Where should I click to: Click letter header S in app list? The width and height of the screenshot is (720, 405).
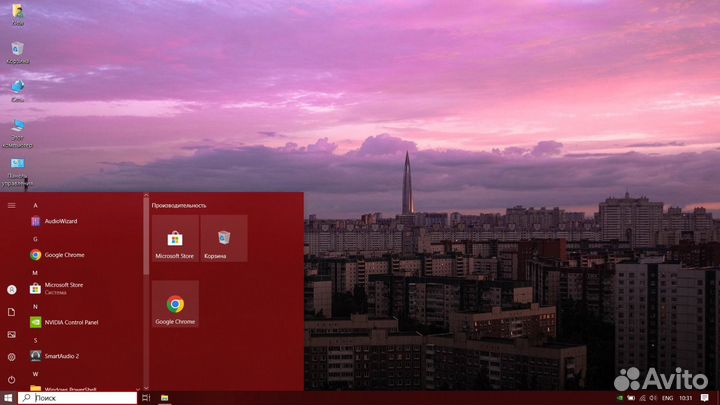tap(35, 340)
